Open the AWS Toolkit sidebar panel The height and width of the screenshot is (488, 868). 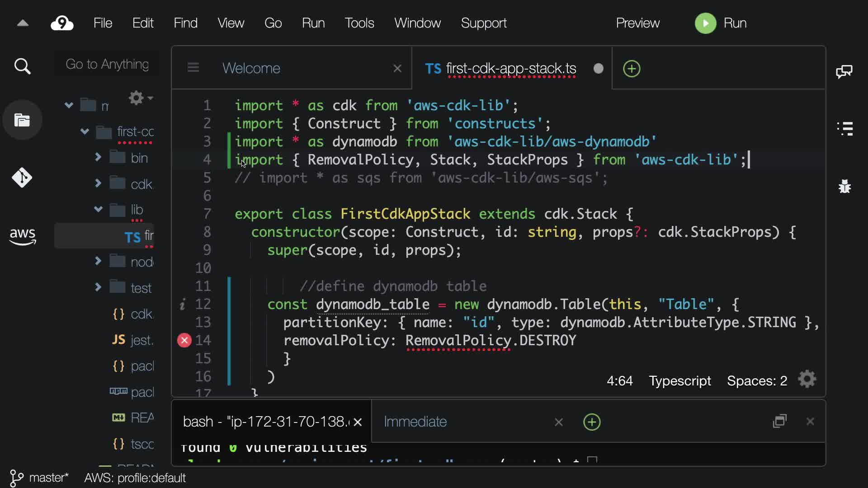(22, 236)
